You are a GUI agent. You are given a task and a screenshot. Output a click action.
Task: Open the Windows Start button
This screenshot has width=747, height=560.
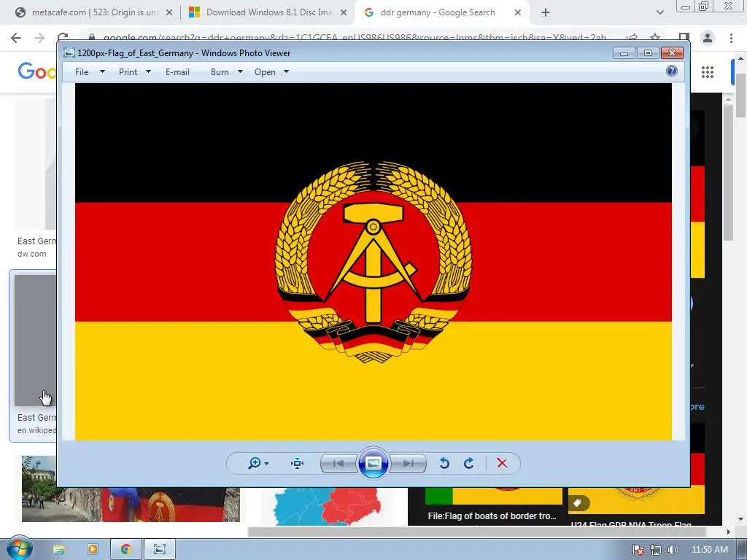tap(18, 548)
